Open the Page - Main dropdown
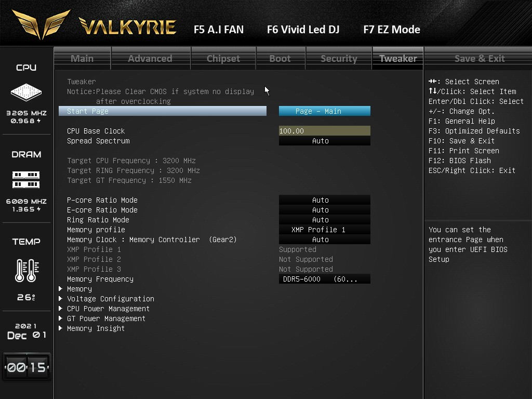Image resolution: width=532 pixels, height=399 pixels. [x=325, y=111]
